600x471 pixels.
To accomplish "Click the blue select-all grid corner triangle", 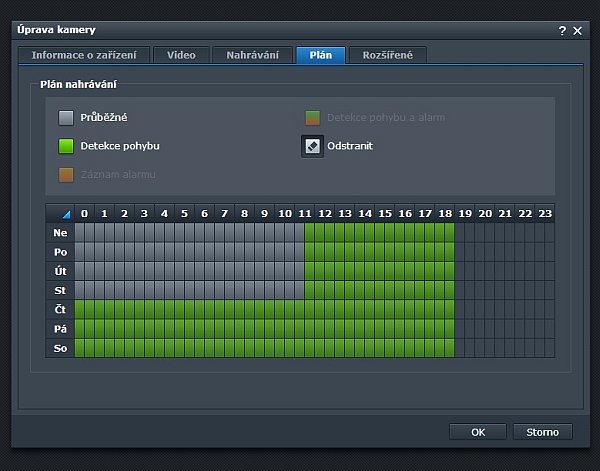I will pos(66,214).
